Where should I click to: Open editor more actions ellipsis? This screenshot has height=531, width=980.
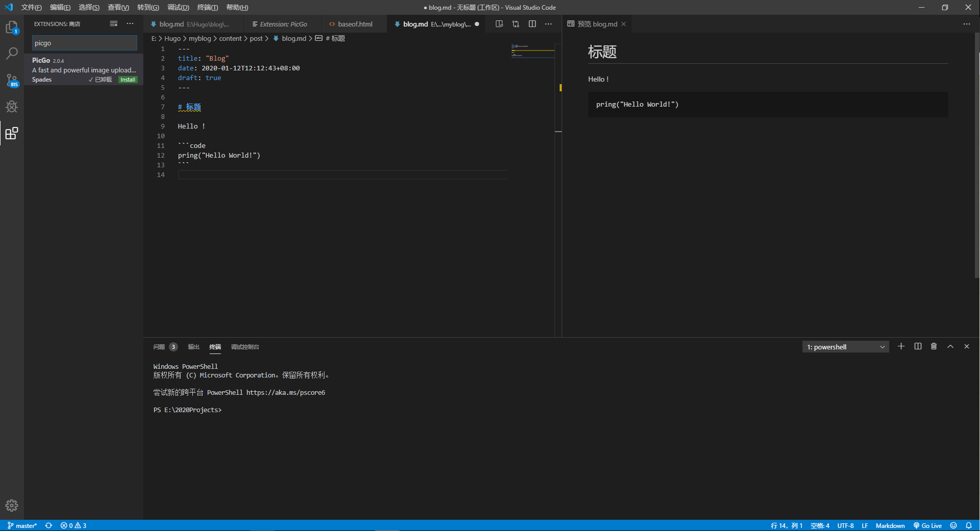tap(548, 24)
